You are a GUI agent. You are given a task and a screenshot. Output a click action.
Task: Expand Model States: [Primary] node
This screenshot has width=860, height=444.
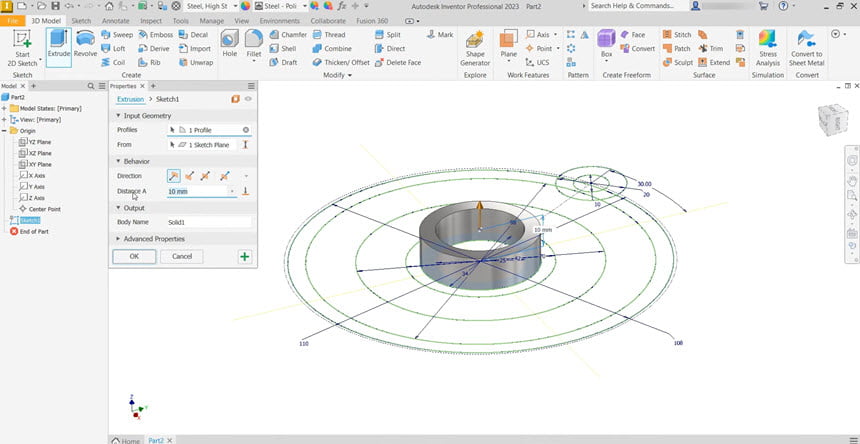pyautogui.click(x=4, y=109)
